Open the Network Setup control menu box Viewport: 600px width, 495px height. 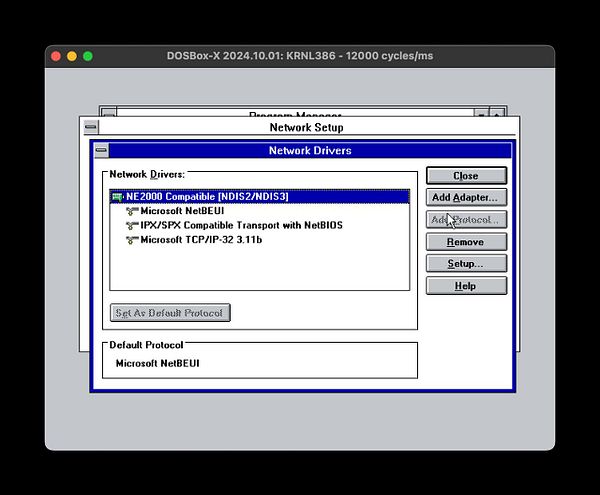91,127
